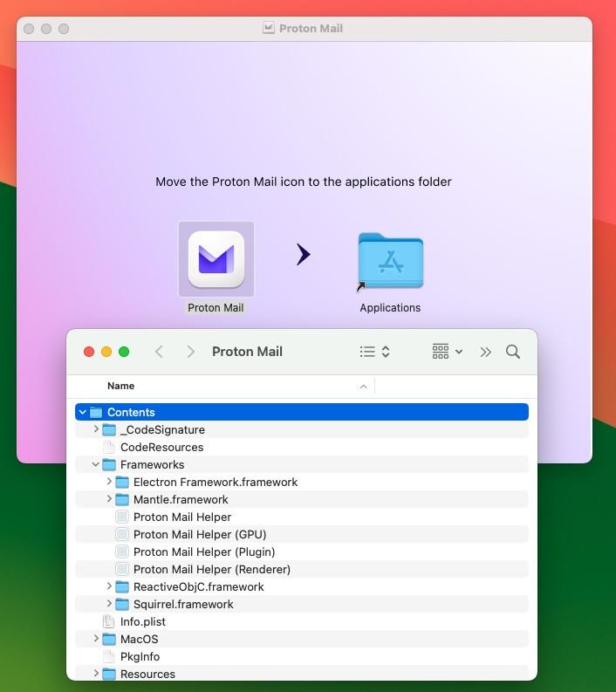Image resolution: width=616 pixels, height=692 pixels.
Task: Switch Finder list view mode button
Action: coord(367,352)
